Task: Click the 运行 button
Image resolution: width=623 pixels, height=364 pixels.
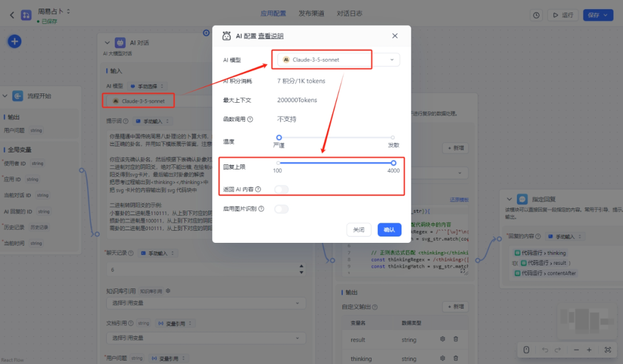Action: tap(563, 15)
